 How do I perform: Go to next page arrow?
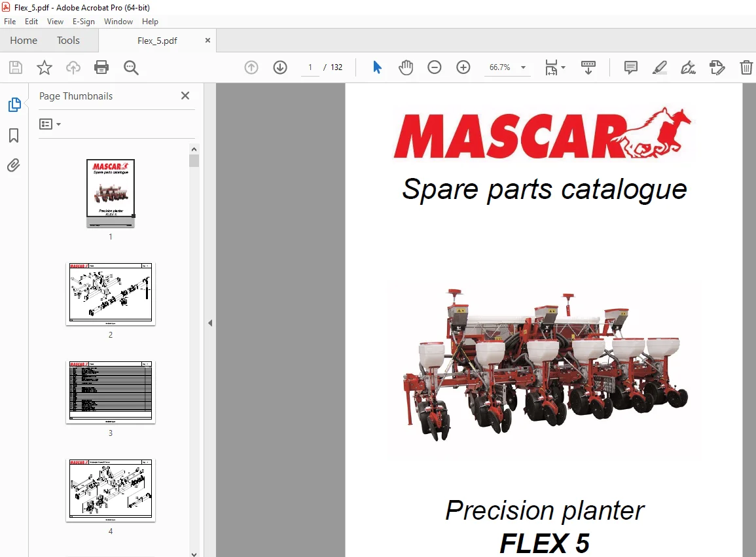click(280, 67)
